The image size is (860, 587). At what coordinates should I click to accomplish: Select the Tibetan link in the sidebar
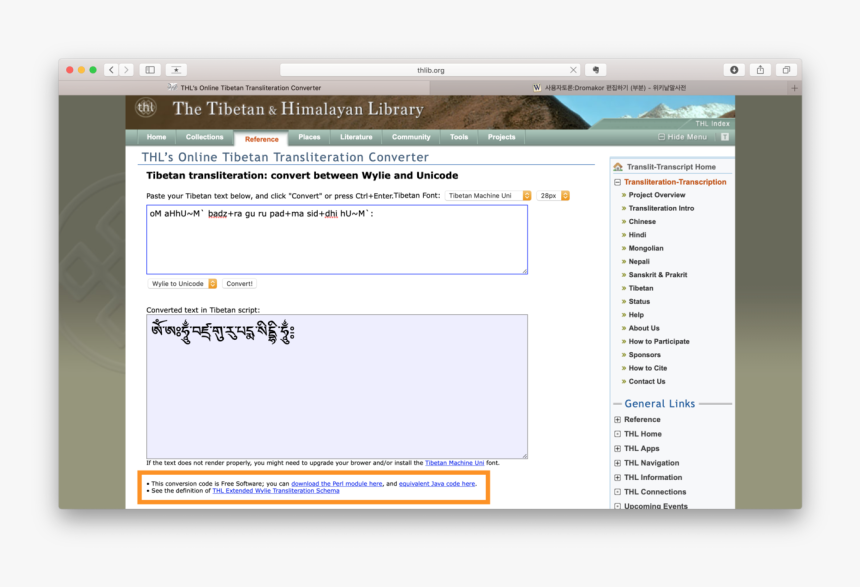tap(641, 289)
